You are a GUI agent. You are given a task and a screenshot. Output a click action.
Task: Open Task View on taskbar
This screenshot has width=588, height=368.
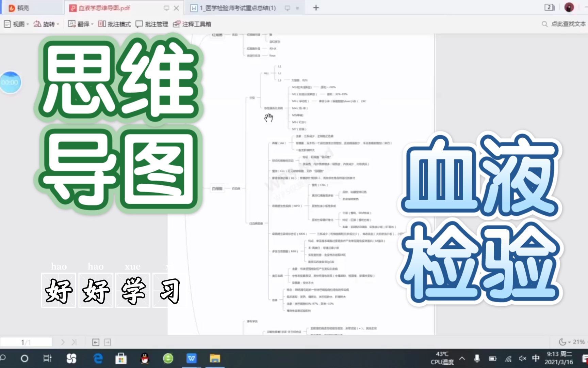47,358
